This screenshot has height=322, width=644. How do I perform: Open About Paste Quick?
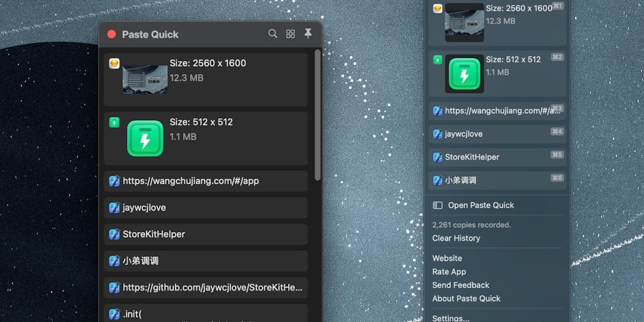point(466,299)
